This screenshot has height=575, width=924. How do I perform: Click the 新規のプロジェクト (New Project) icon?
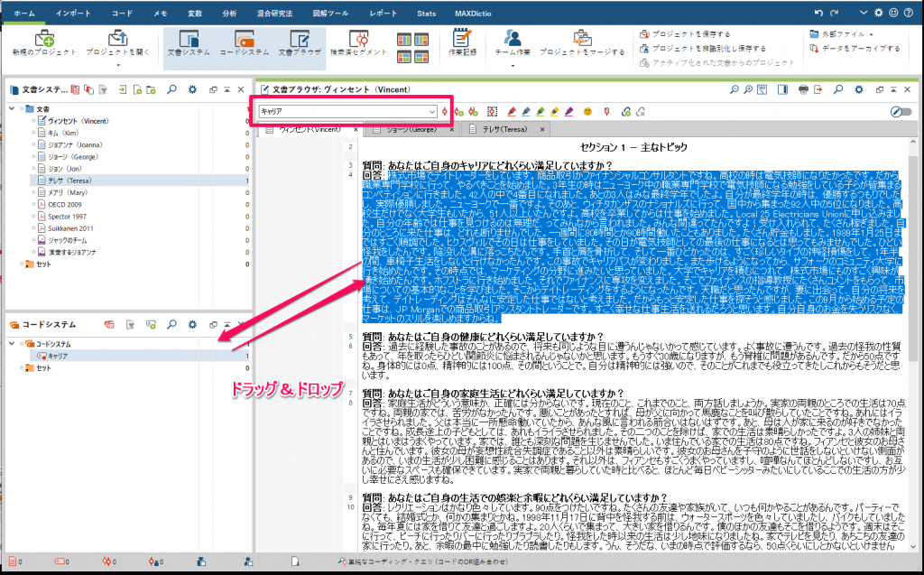tap(43, 41)
